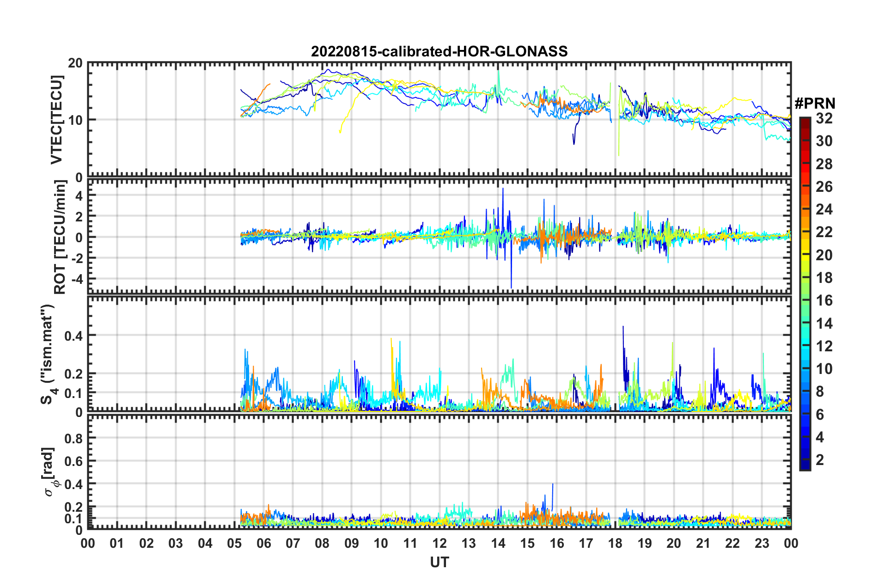Click colorbar tick label 22

click(824, 232)
